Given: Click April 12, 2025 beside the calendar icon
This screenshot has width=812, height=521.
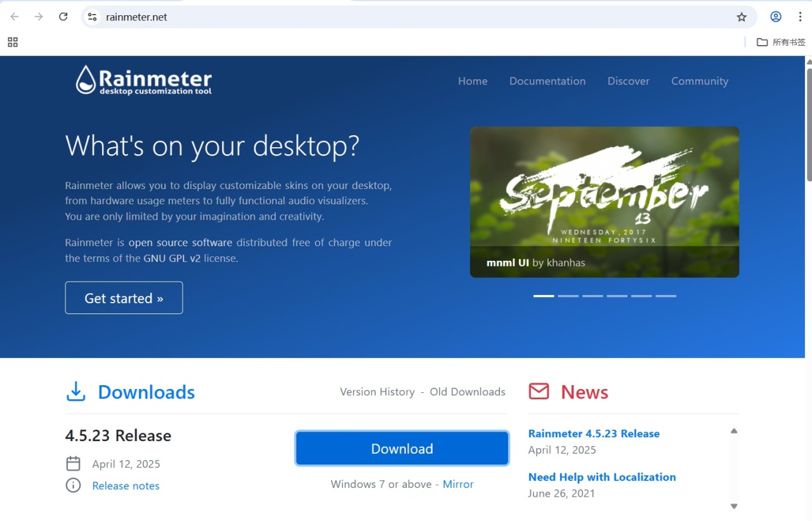Looking at the screenshot, I should point(126,464).
